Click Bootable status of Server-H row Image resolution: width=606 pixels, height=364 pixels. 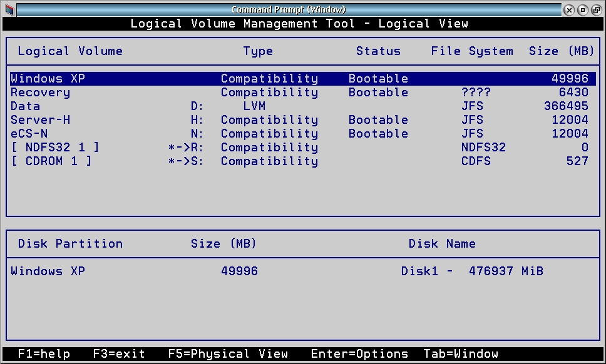[x=378, y=120]
